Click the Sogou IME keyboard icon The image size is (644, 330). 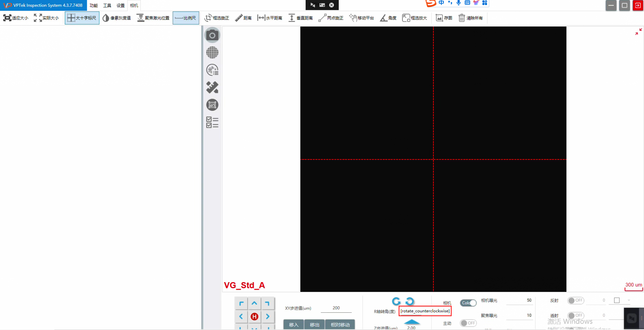tap(467, 3)
